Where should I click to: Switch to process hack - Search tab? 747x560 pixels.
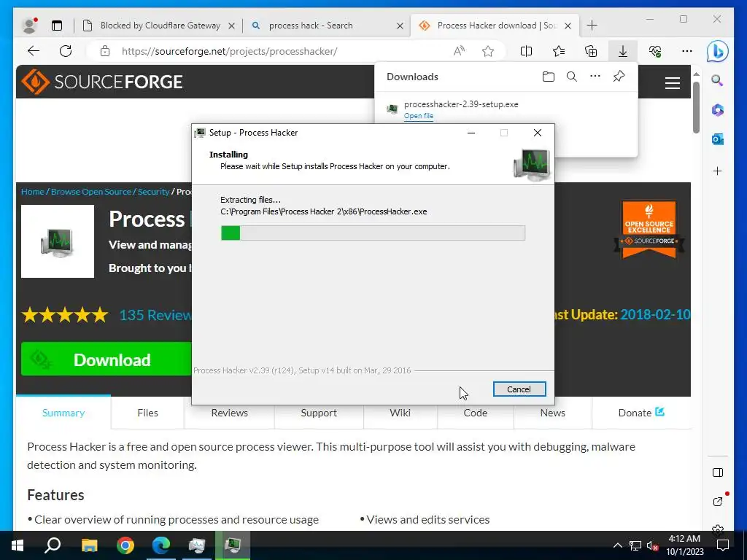click(311, 26)
